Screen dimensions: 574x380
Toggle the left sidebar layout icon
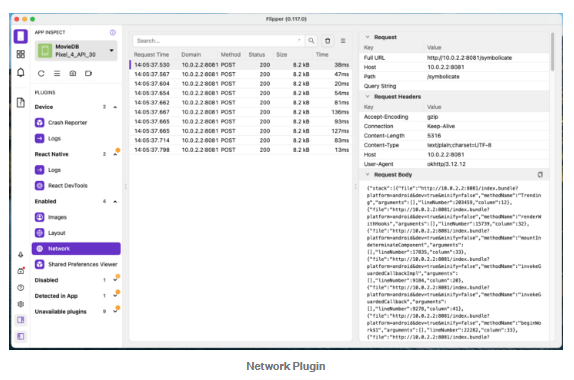pyautogui.click(x=21, y=336)
